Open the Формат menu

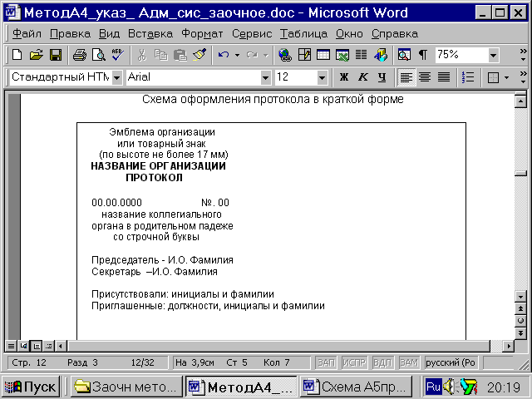coord(202,33)
